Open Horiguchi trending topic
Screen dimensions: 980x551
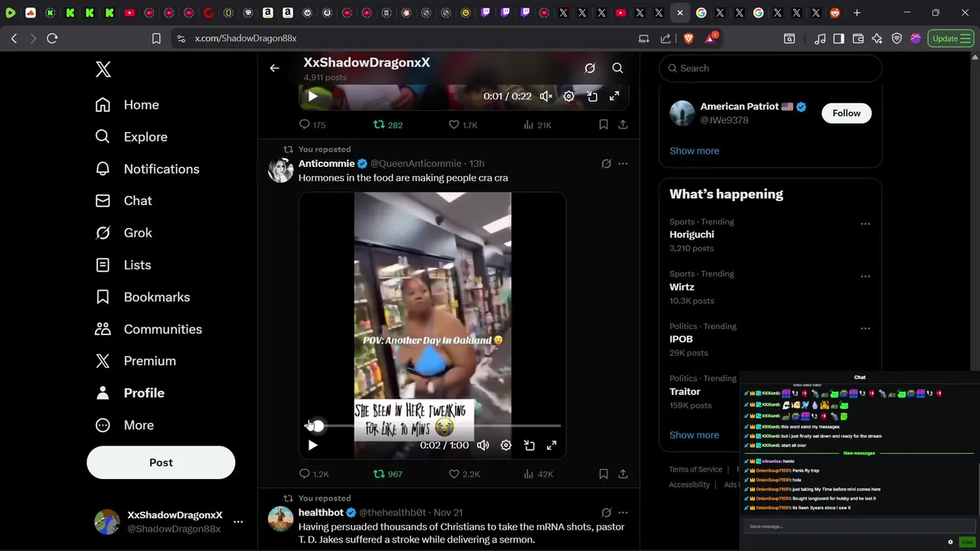691,235
